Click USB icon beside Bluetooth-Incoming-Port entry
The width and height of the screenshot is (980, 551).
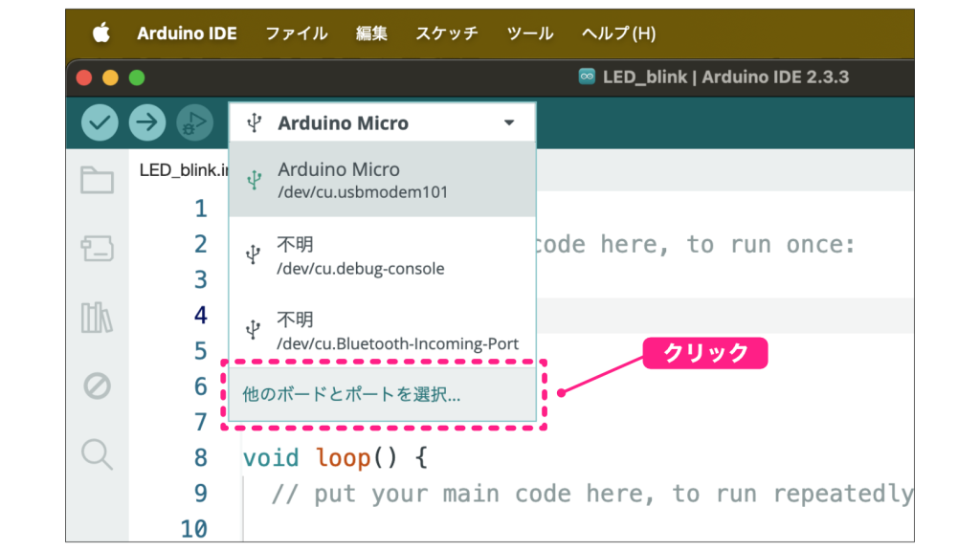[x=253, y=330]
